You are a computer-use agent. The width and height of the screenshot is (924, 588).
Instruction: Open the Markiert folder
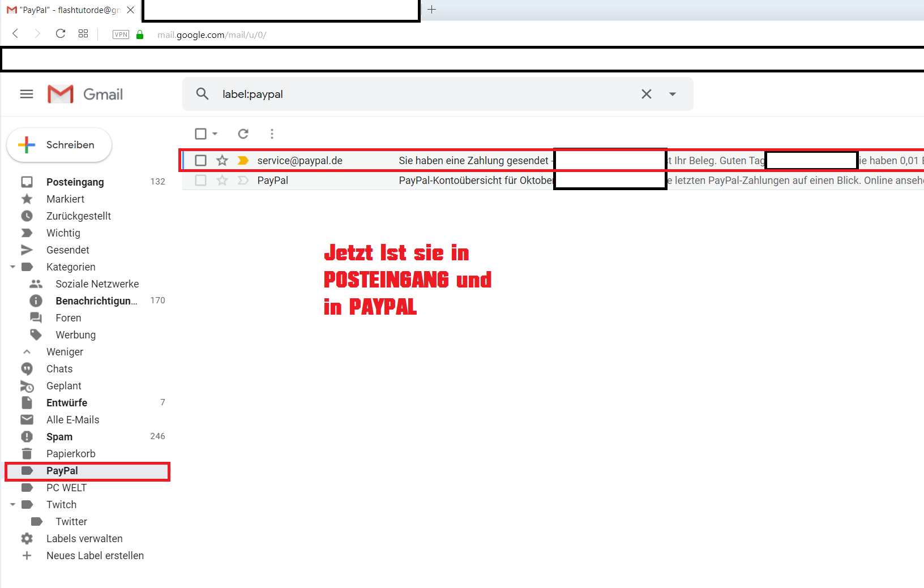[x=65, y=199]
